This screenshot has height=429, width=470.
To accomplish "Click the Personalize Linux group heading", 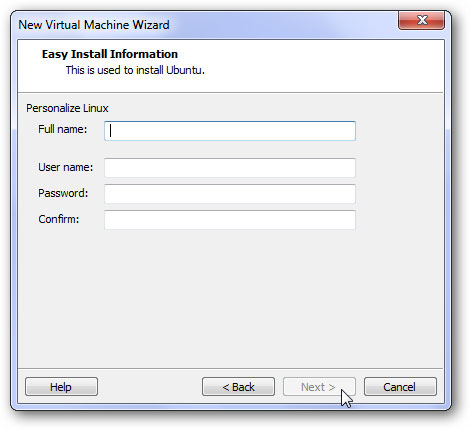I will tap(67, 108).
